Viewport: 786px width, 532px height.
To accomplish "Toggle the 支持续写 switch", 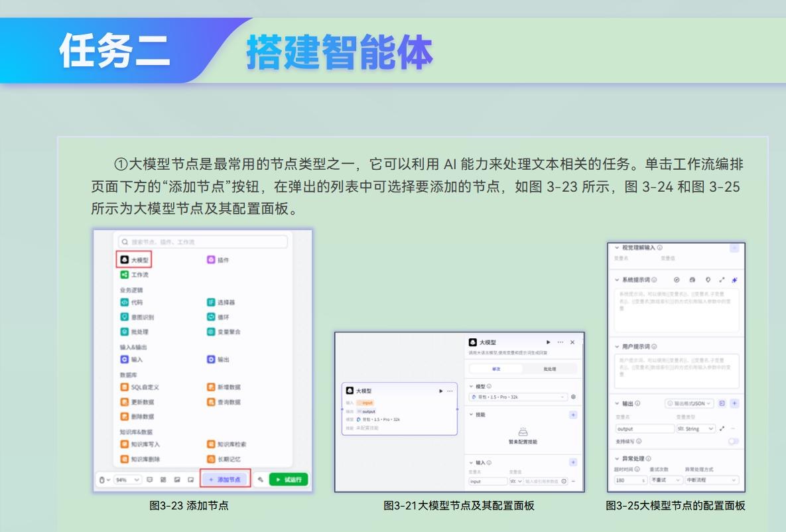I will (x=734, y=441).
